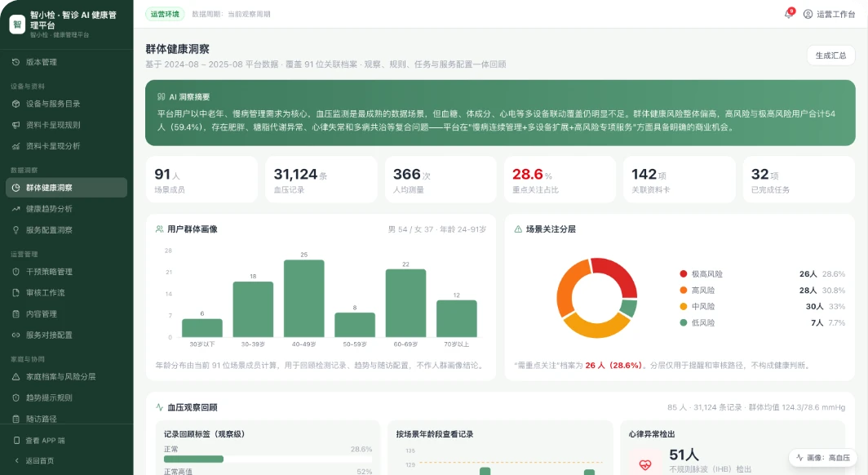Click the 智 platform logo icon
The image size is (868, 475).
(x=17, y=24)
